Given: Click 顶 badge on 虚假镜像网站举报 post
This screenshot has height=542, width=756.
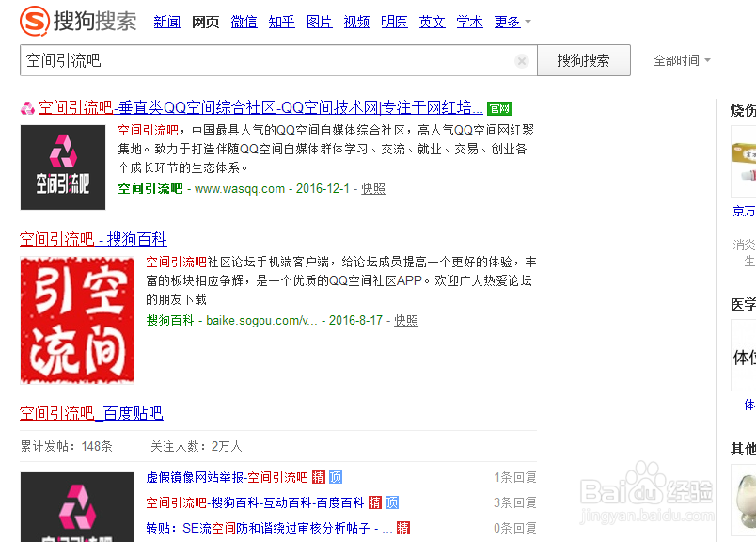Looking at the screenshot, I should [336, 477].
